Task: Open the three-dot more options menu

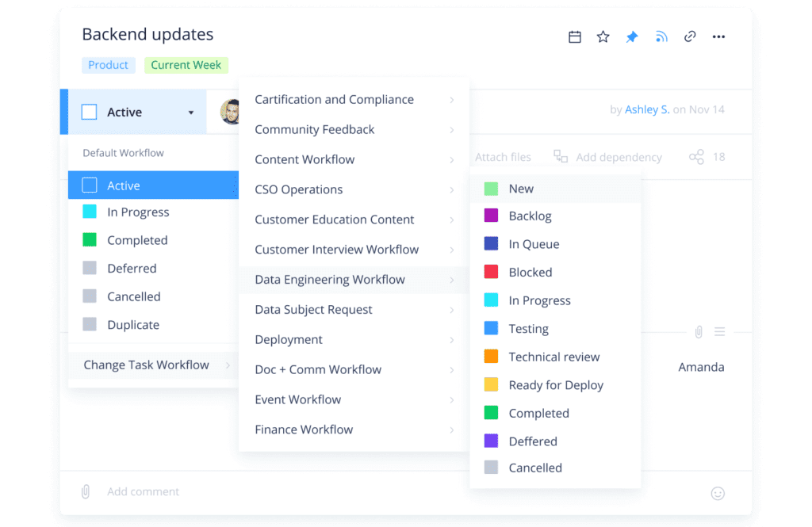Action: (718, 36)
